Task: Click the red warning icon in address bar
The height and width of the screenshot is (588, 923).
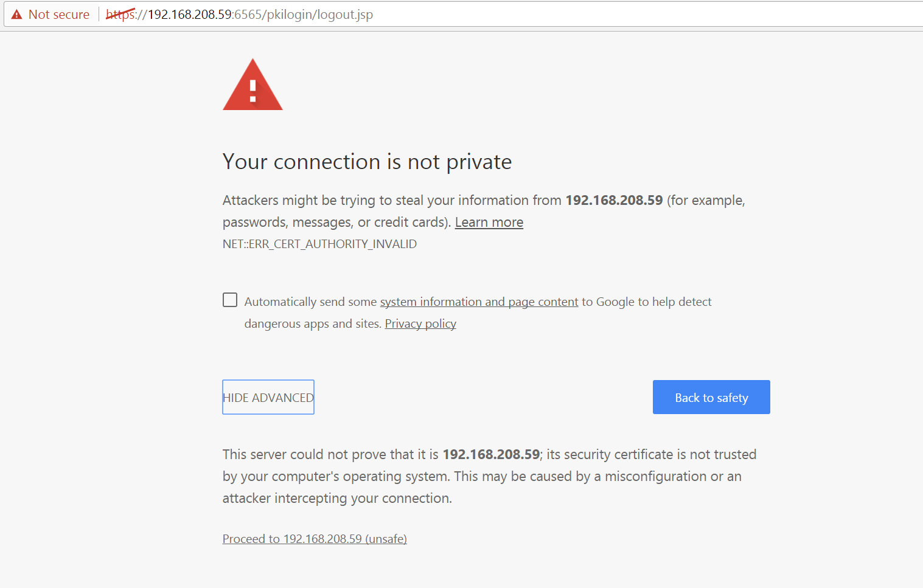Action: [x=16, y=15]
